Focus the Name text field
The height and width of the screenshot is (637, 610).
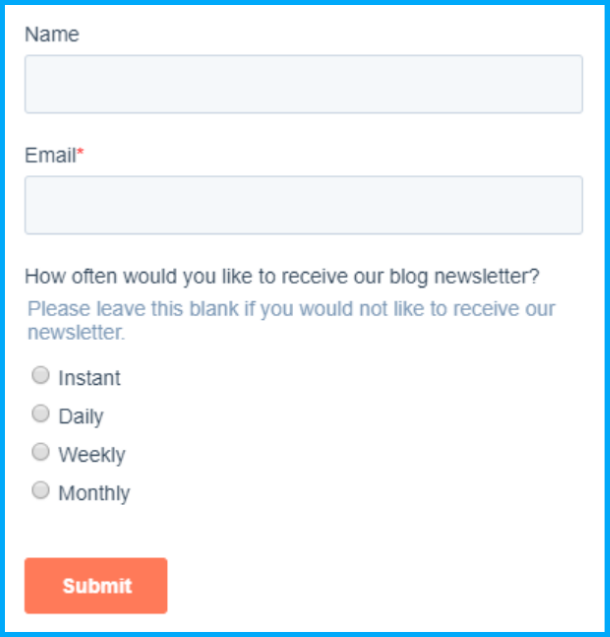[303, 84]
